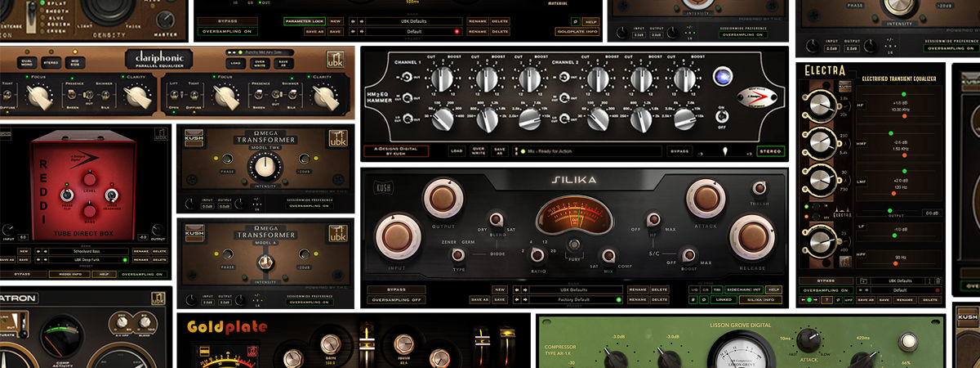Screen dimensions: 980x368
Task: Select Stereo mode on Clariphonic
Action: (x=51, y=63)
